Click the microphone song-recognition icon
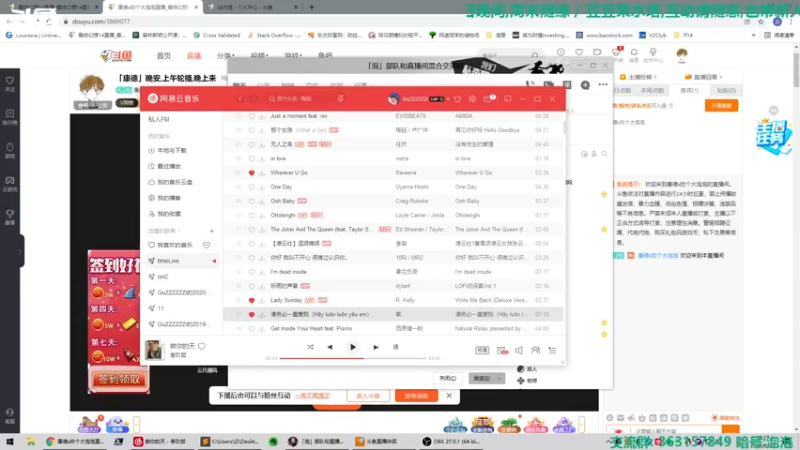The width and height of the screenshot is (800, 450). click(x=340, y=98)
